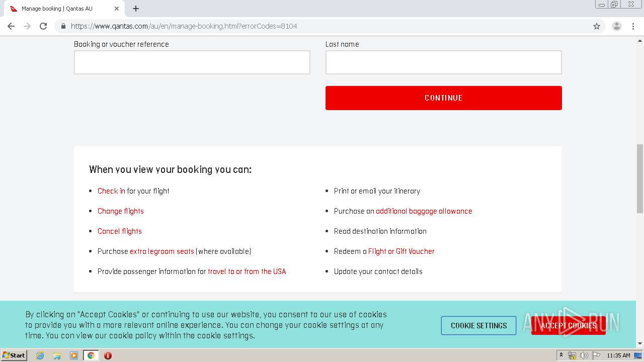644x362 pixels.
Task: Open travel to or from the USA link
Action: click(247, 271)
